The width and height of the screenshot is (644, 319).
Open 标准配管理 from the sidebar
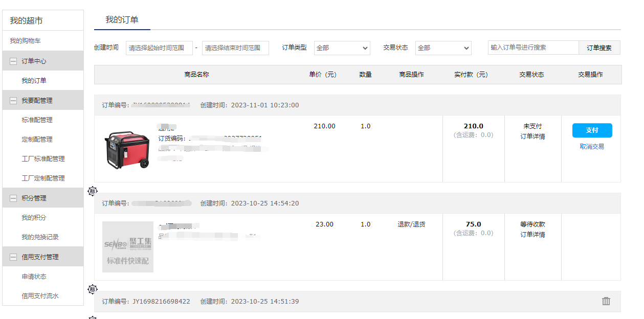tap(37, 120)
